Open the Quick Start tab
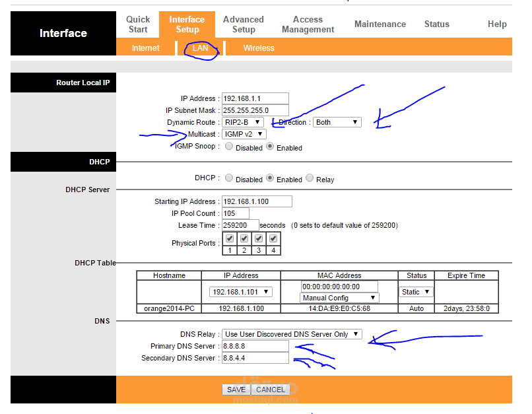 pyautogui.click(x=138, y=24)
